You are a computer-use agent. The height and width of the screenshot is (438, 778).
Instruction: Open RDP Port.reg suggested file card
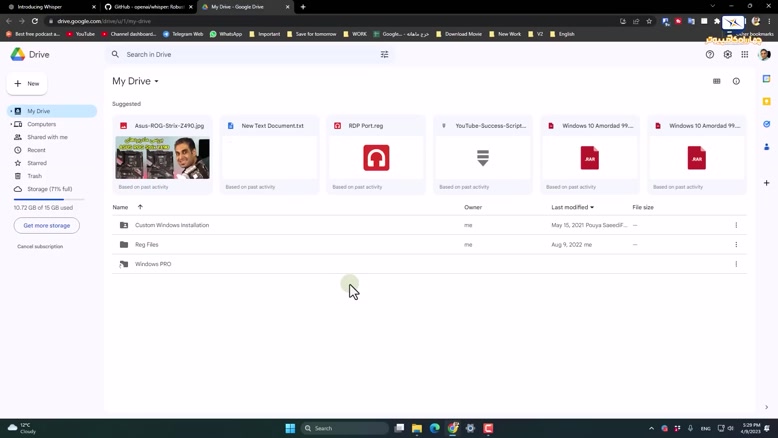click(376, 155)
